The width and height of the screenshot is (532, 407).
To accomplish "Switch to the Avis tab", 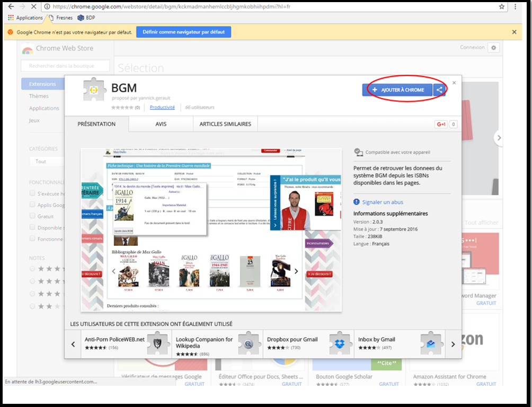I will (161, 124).
